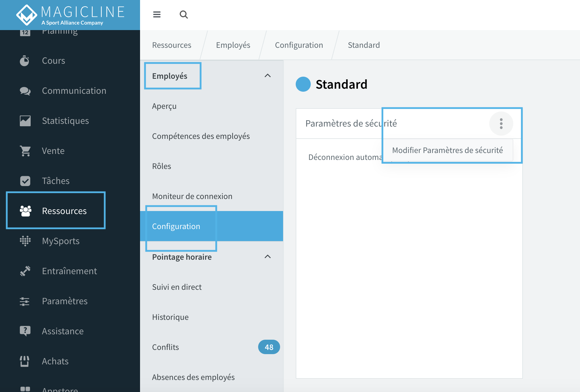Collapse the Employés section chevron
The width and height of the screenshot is (580, 392).
pos(267,76)
